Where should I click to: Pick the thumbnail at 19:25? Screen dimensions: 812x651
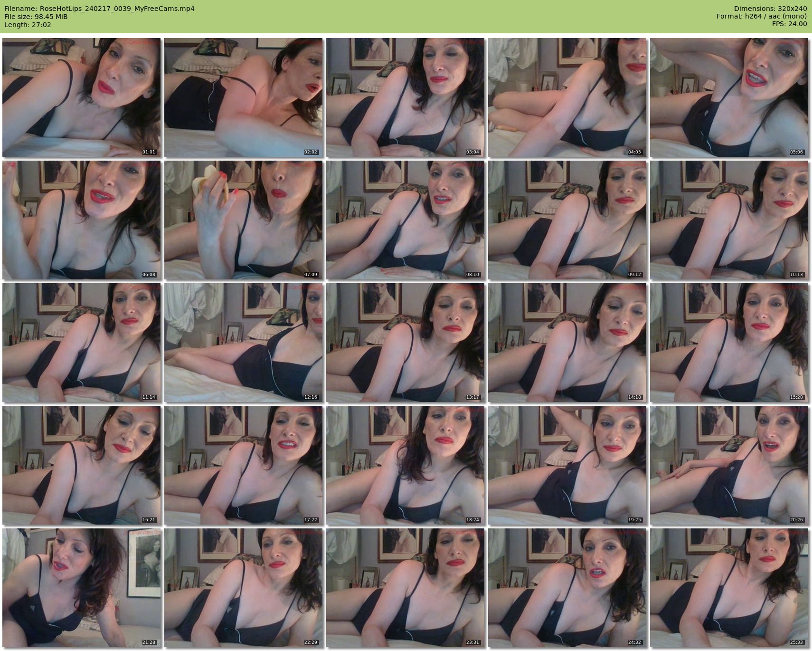click(567, 465)
